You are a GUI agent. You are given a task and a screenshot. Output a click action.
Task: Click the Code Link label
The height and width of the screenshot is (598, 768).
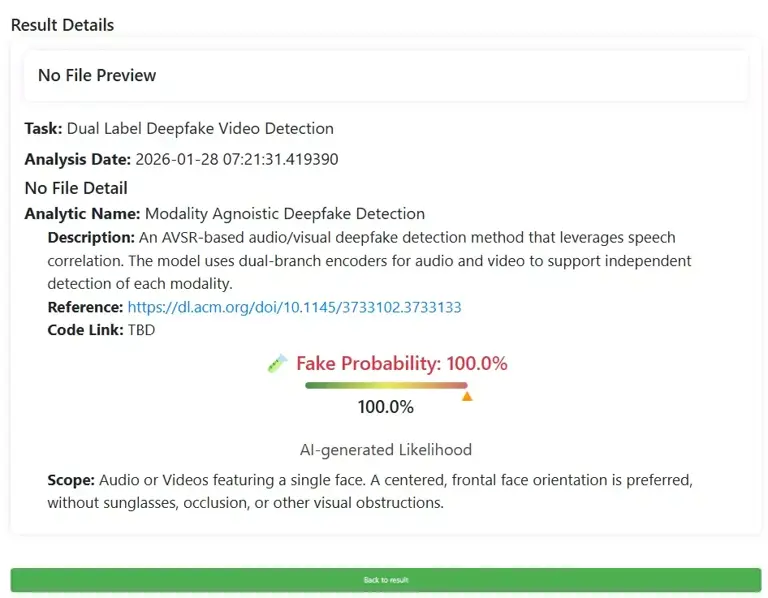(85, 330)
